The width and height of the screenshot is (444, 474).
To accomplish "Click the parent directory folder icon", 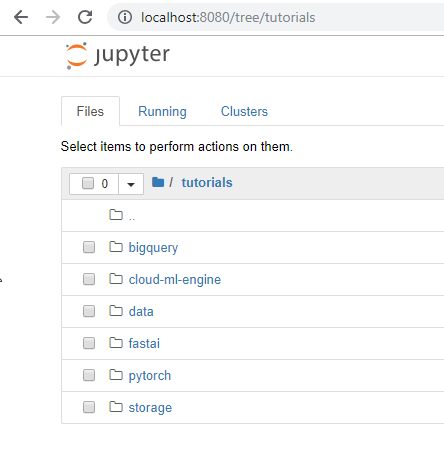I will click(x=116, y=215).
